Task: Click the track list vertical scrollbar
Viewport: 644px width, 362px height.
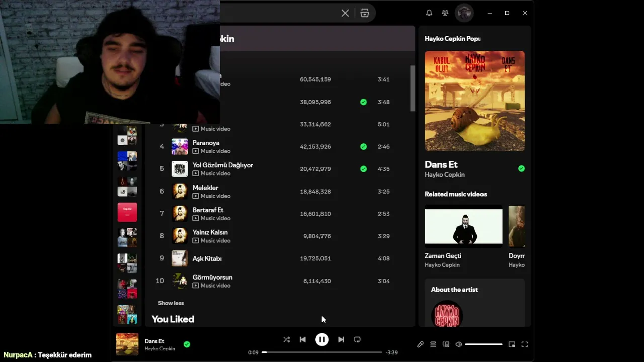Action: pos(413,88)
